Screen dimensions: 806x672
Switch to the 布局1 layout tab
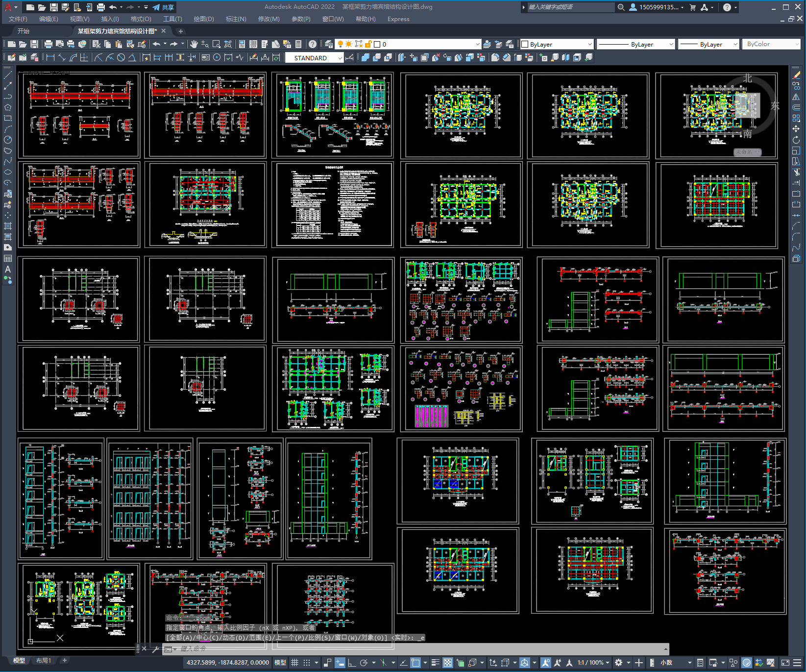tap(44, 661)
